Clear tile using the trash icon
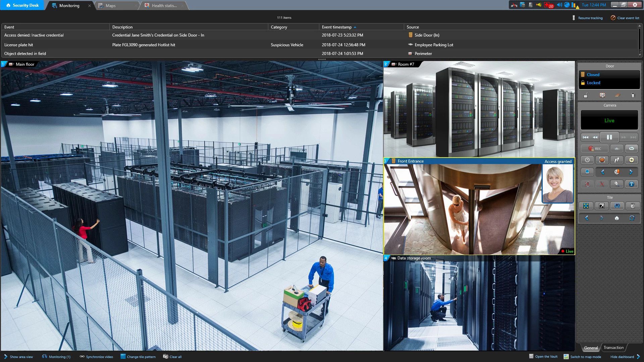 coord(632,206)
